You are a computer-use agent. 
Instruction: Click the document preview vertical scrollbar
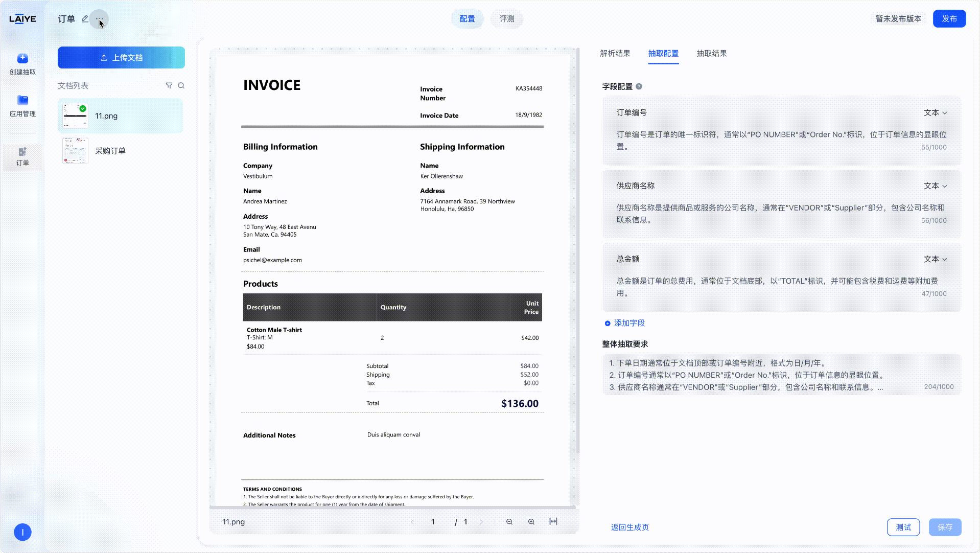click(x=578, y=250)
